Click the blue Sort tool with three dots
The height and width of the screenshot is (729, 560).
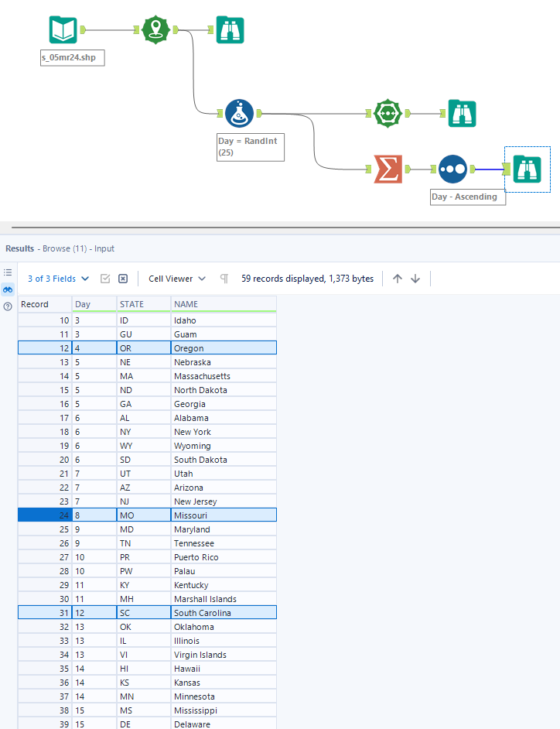click(x=452, y=169)
